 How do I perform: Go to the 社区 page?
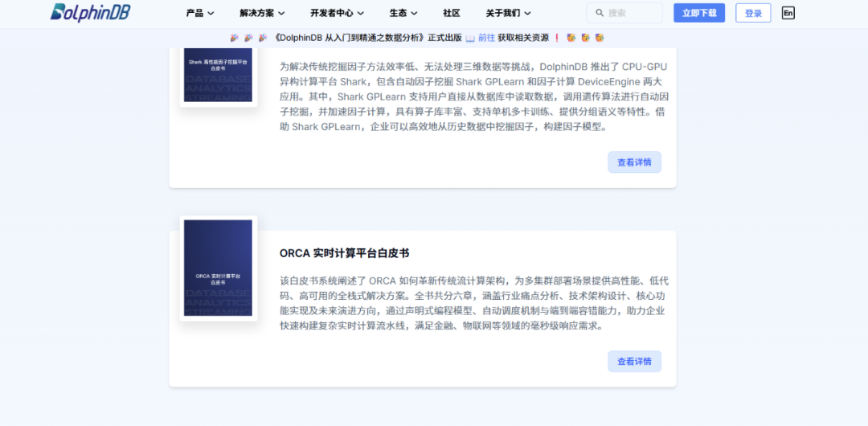[452, 13]
